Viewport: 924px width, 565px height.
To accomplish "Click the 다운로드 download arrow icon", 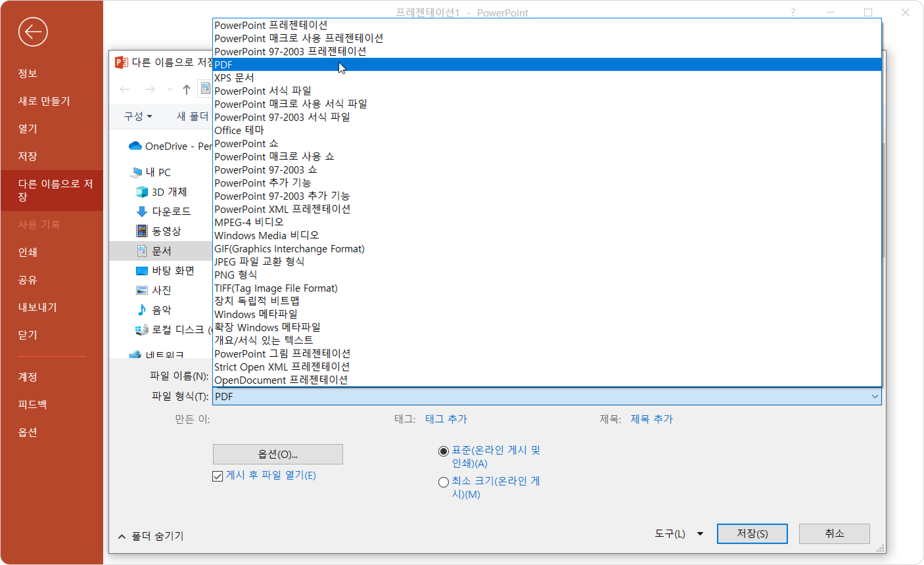I will coord(142,212).
